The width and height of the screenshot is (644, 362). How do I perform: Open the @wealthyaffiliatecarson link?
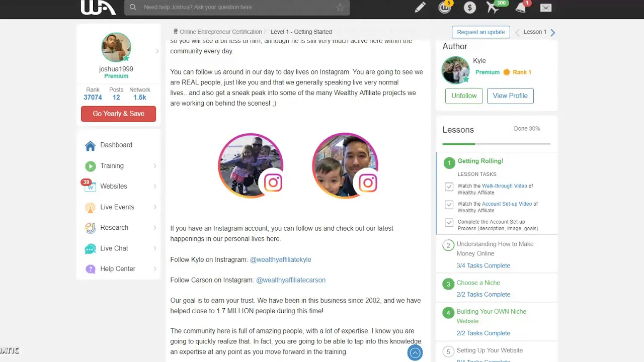click(x=291, y=280)
